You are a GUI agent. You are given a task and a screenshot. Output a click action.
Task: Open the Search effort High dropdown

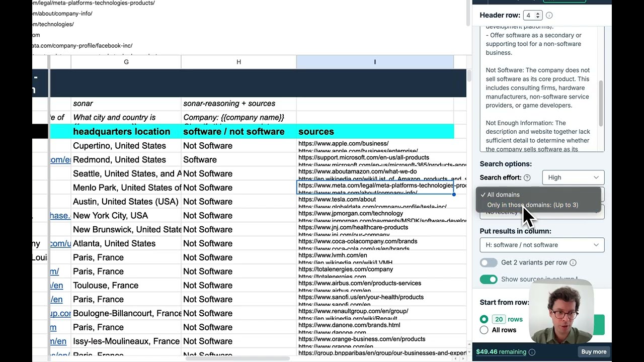pos(573,177)
